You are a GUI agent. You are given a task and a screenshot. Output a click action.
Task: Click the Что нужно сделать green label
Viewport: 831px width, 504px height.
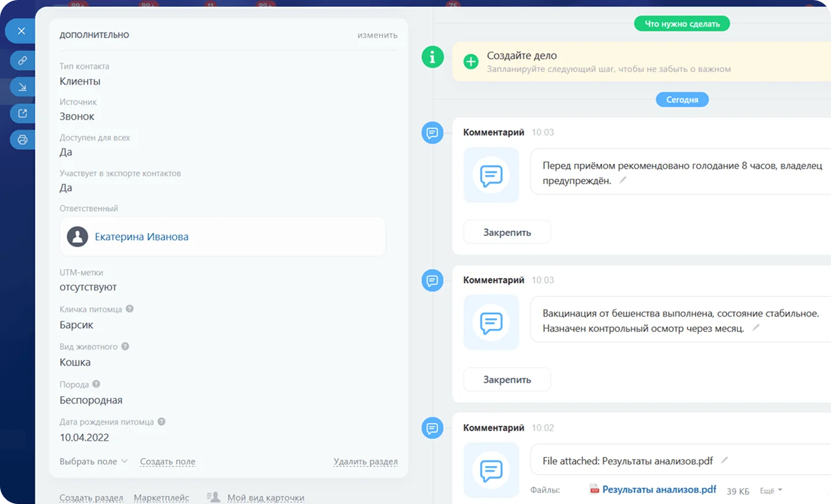point(682,24)
